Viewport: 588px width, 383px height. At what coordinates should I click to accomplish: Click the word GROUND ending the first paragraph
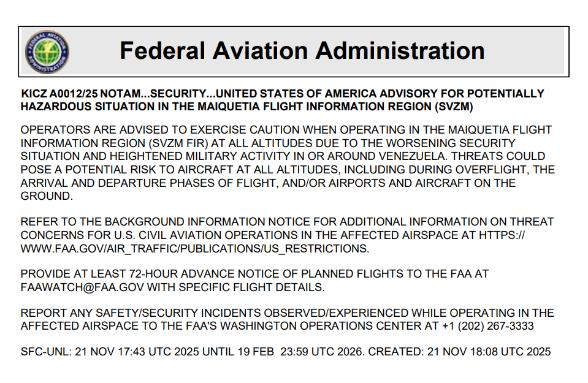click(x=45, y=196)
